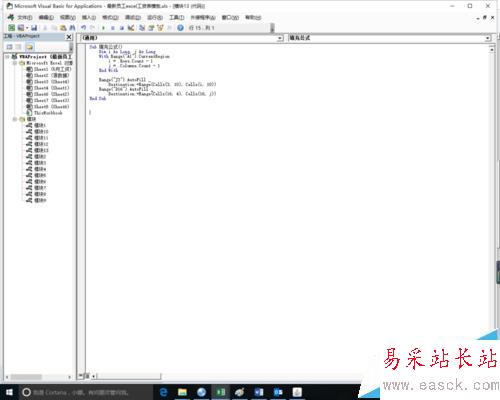Open the insert object dropdown arrow
Image resolution: width=500 pixels, height=400 pixels.
click(27, 28)
